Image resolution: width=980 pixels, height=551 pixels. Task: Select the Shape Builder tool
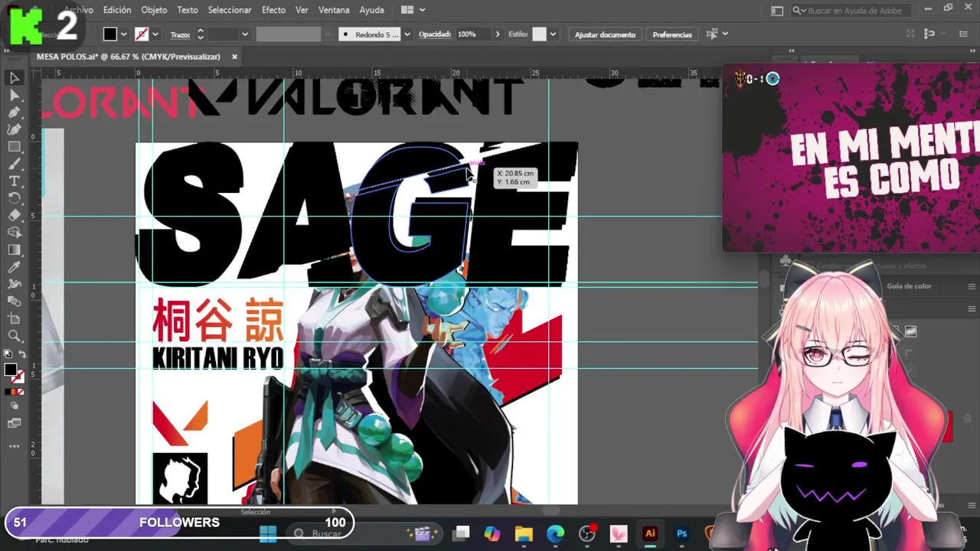pos(14,233)
